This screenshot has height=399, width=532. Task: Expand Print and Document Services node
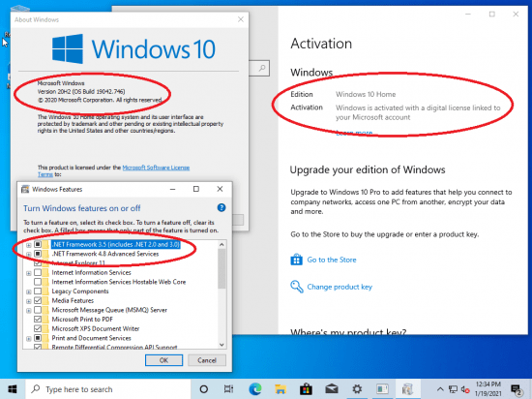[29, 339]
